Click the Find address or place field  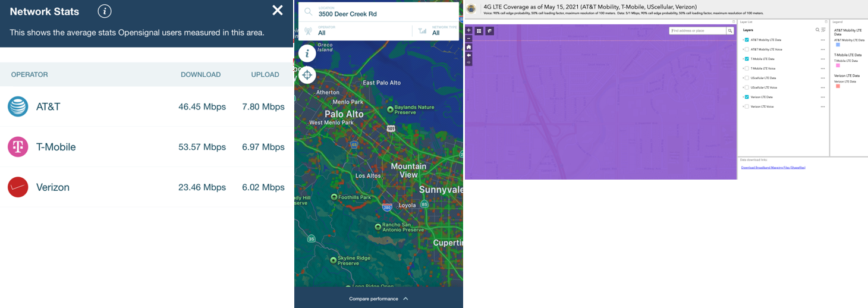698,31
